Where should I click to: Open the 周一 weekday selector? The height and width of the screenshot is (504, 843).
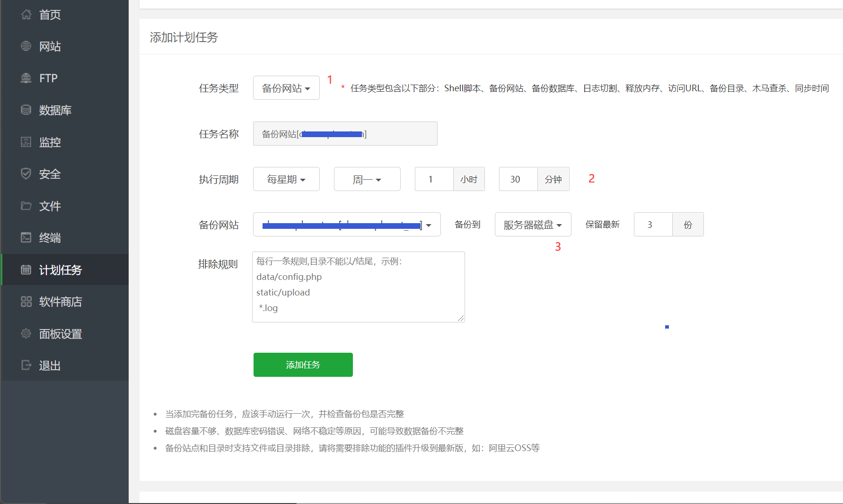point(367,179)
